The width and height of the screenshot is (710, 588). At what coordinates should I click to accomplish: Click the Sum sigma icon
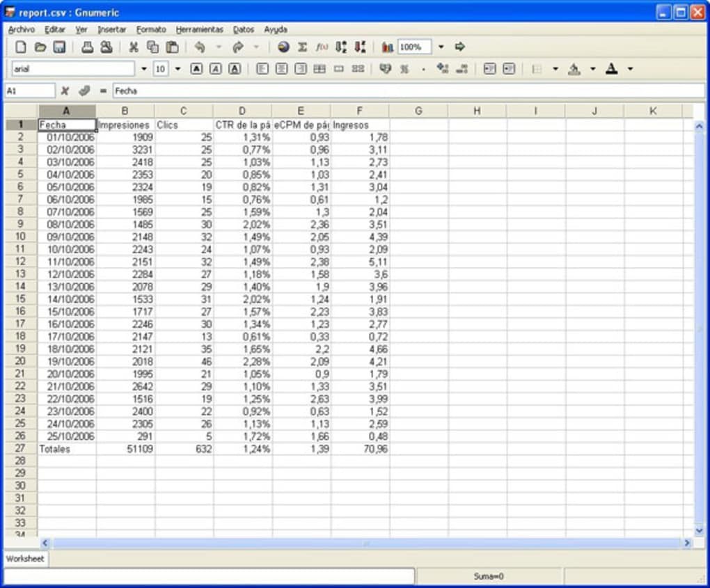(x=302, y=47)
